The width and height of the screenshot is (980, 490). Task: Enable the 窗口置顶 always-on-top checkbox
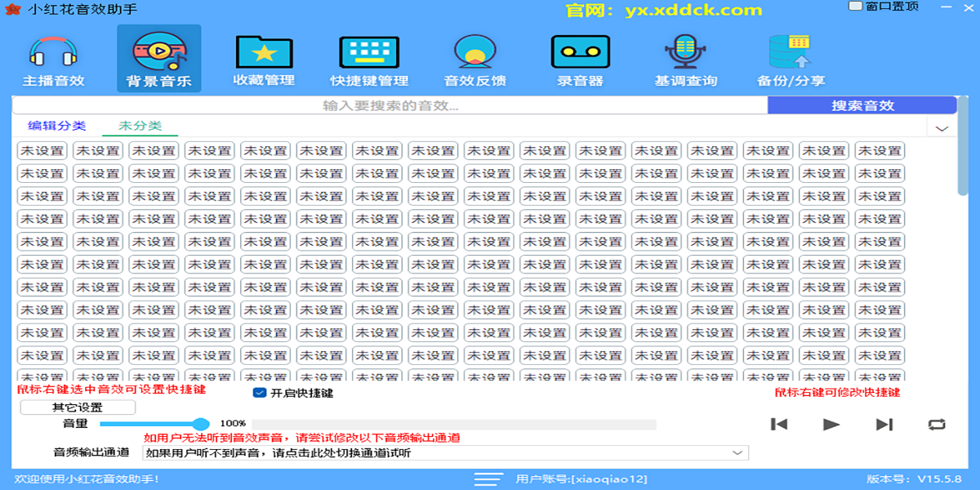pos(855,7)
